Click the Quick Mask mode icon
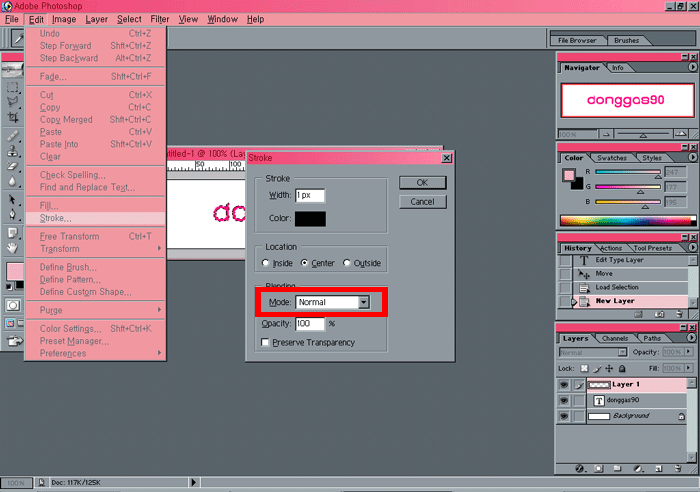Screen dimensions: 700x492 point(13,305)
